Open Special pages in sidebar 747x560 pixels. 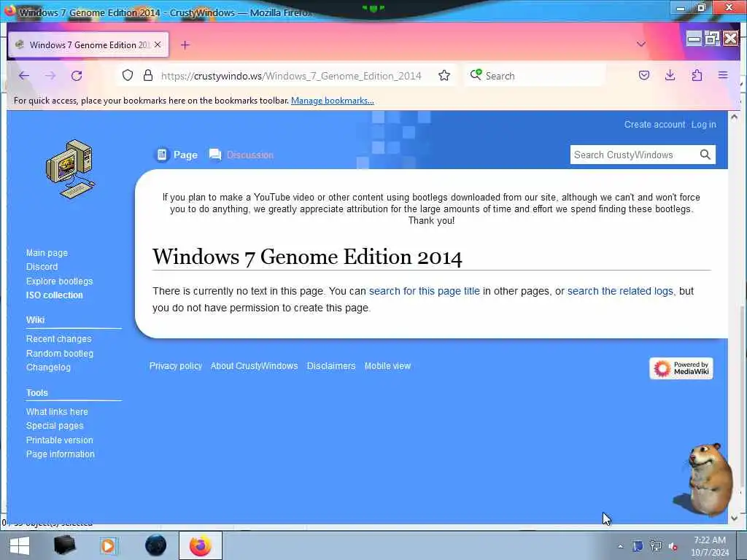click(54, 426)
